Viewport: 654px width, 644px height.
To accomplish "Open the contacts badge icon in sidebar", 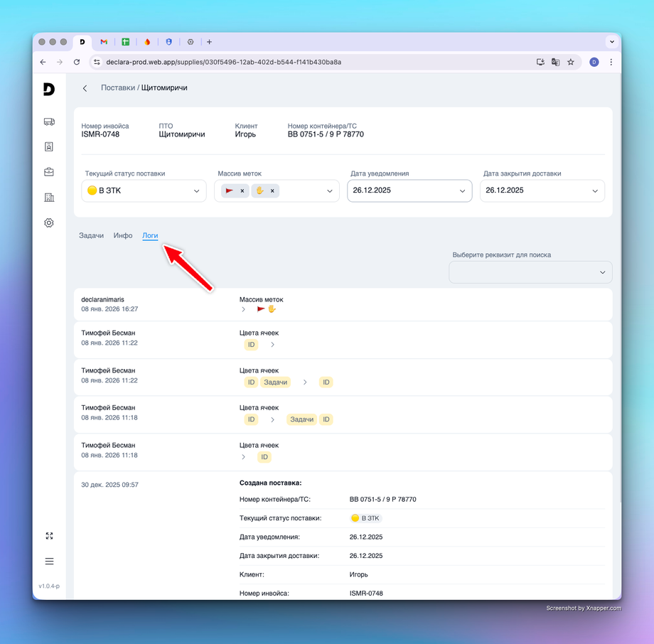I will pos(49,147).
